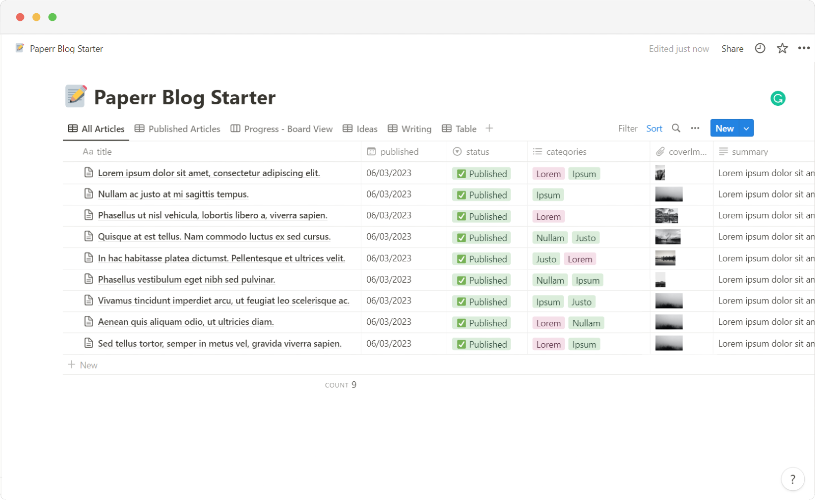Click the coverImage column header
Image resolution: width=815 pixels, height=500 pixels.
pos(681,152)
